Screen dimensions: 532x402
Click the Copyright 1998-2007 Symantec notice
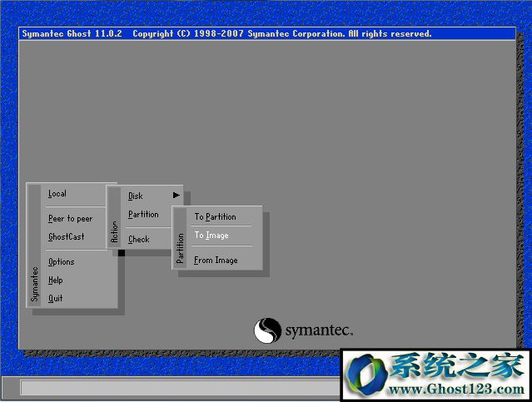(282, 33)
